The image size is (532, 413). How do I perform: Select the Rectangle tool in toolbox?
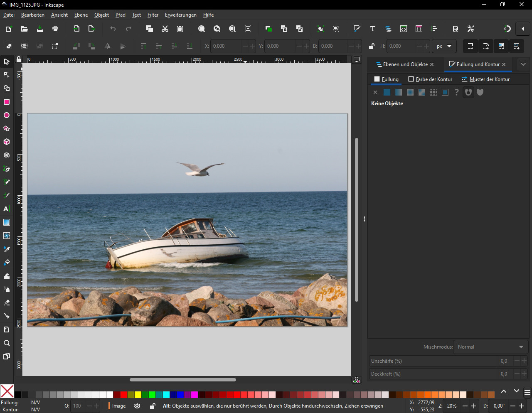click(x=7, y=102)
